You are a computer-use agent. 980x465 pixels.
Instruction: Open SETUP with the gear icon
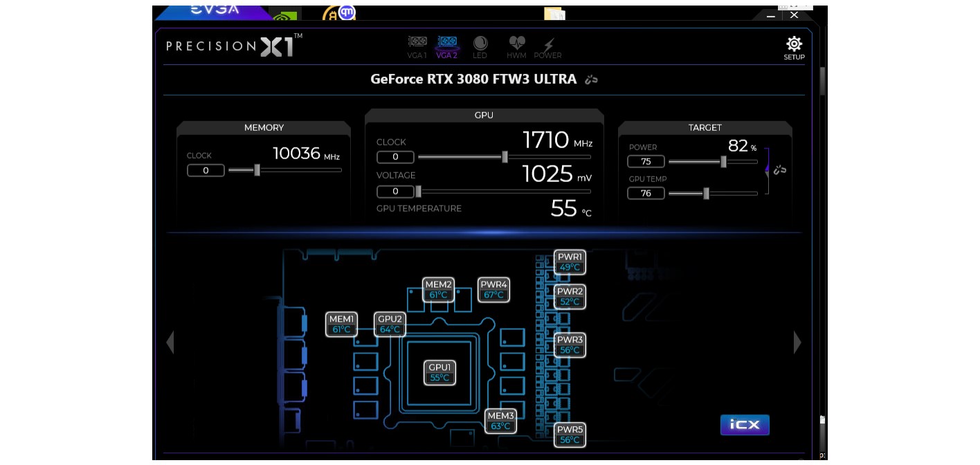pos(794,48)
